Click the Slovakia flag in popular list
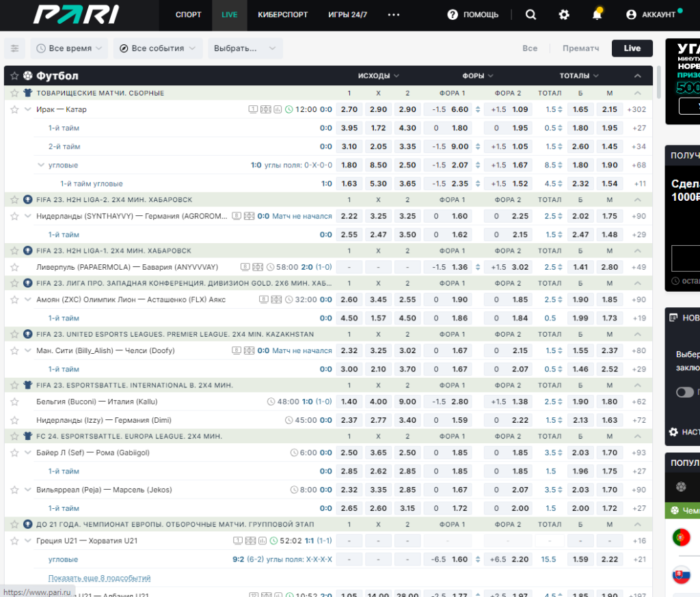700x597 pixels. pyautogui.click(x=682, y=575)
